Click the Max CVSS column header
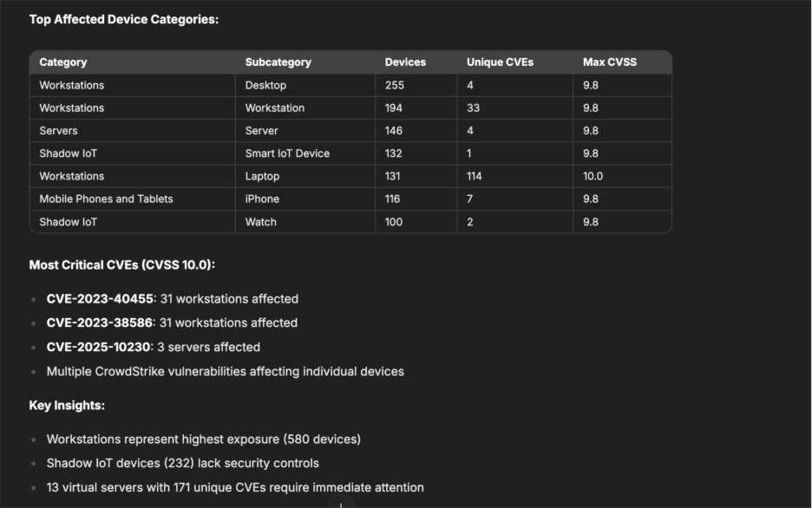 610,62
